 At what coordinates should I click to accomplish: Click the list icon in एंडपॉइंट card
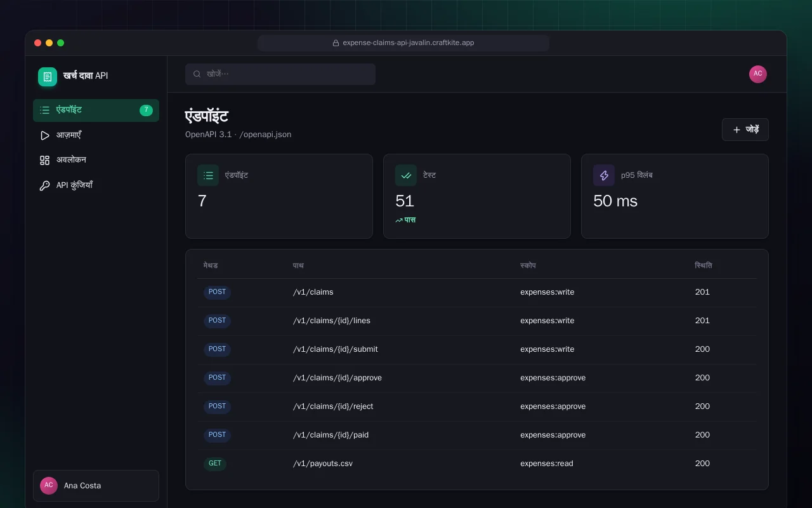(x=208, y=176)
